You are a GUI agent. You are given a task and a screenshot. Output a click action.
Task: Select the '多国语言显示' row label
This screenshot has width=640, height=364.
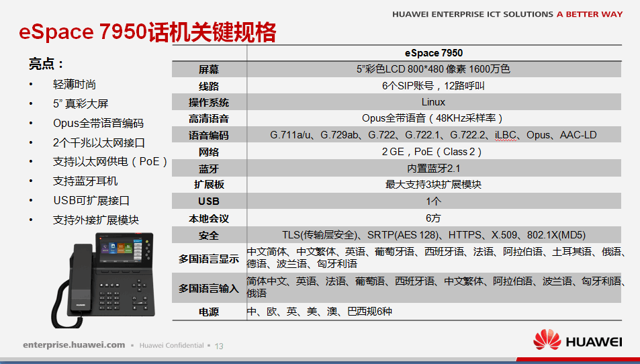point(209,259)
